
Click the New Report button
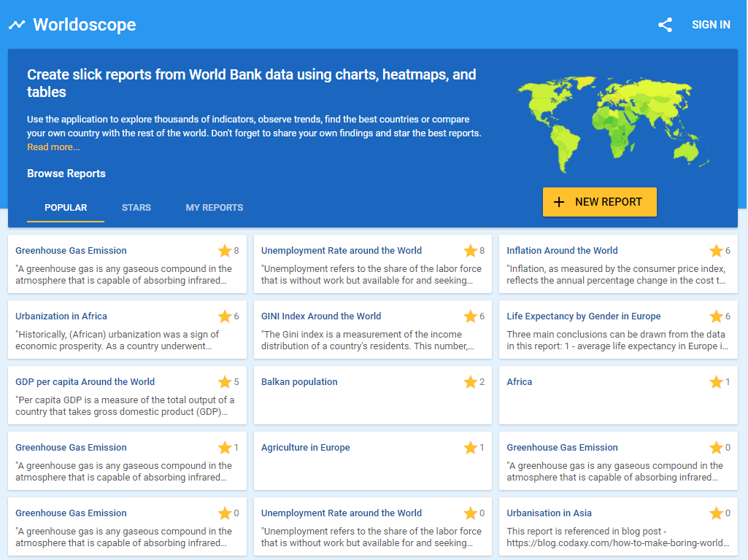point(600,202)
